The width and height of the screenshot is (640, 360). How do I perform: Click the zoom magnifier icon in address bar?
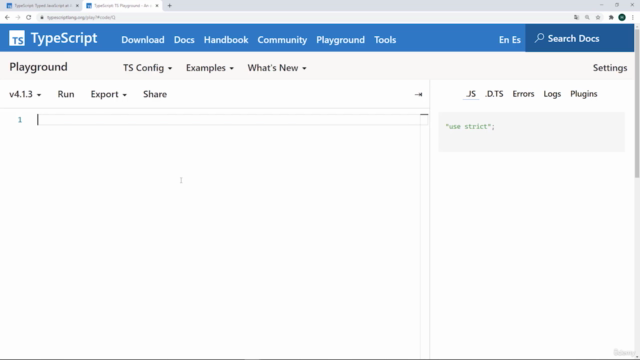coord(587,17)
